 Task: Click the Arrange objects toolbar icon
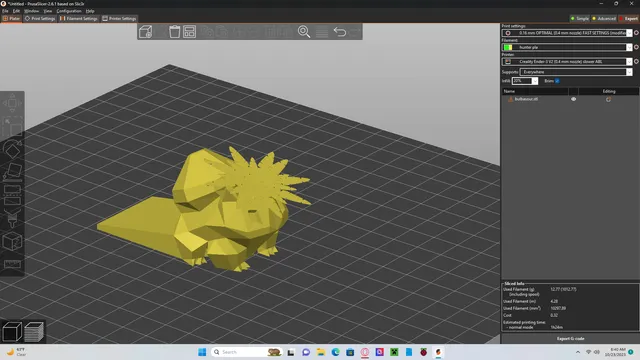pos(189,32)
